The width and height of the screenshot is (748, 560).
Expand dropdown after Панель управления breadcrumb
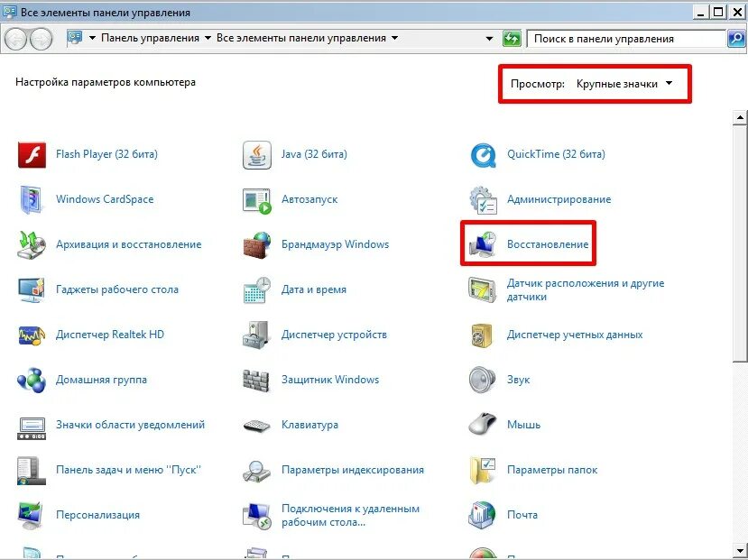pyautogui.click(x=208, y=38)
